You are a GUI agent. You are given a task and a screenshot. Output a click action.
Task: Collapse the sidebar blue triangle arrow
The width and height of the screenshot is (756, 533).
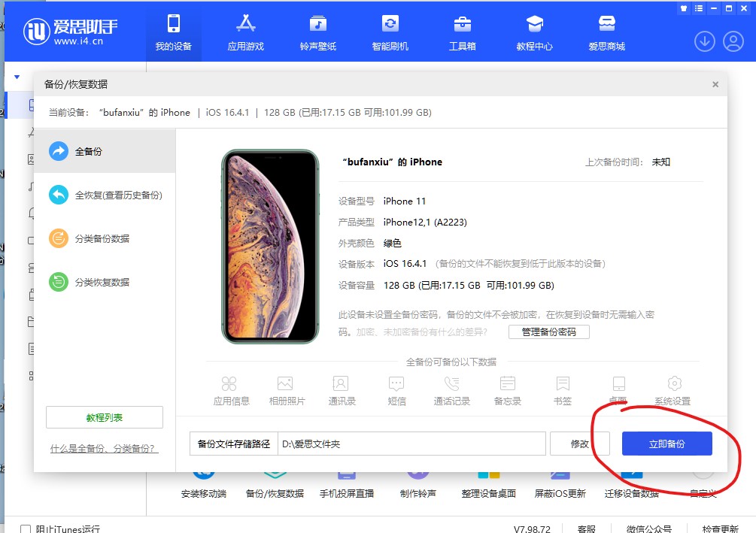(17, 77)
